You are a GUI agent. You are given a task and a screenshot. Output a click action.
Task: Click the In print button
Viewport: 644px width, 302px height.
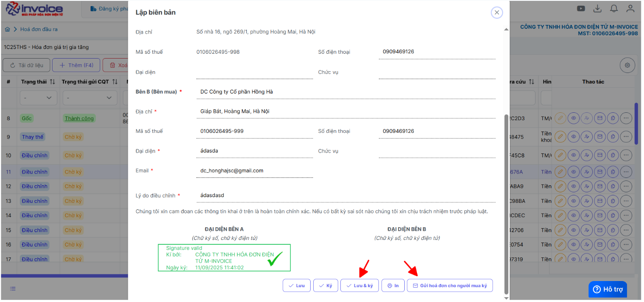(393, 286)
